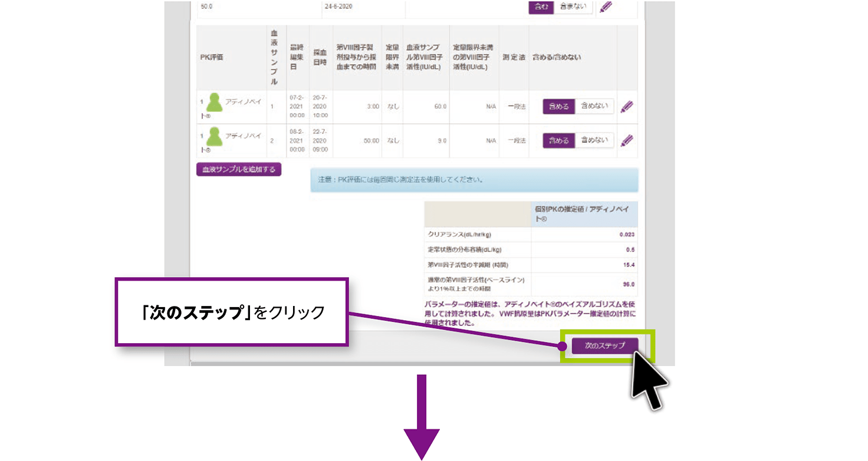Viewport: 868px width, 461px height.
Task: Click the クリアランス value 0.023
Action: [x=626, y=234]
